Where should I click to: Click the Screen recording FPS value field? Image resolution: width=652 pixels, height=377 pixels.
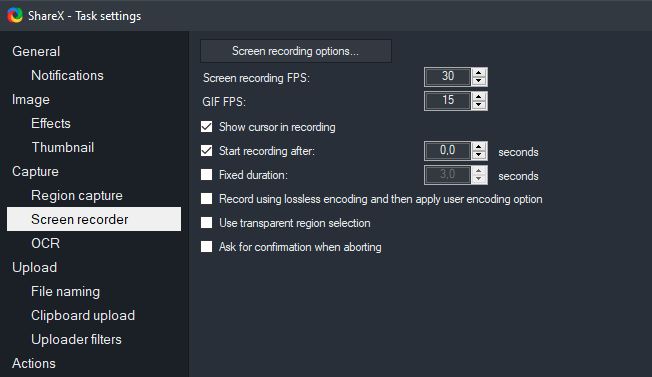pos(448,76)
